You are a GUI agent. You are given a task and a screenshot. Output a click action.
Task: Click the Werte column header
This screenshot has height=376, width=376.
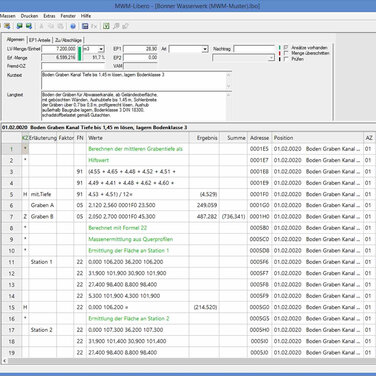tap(137, 138)
